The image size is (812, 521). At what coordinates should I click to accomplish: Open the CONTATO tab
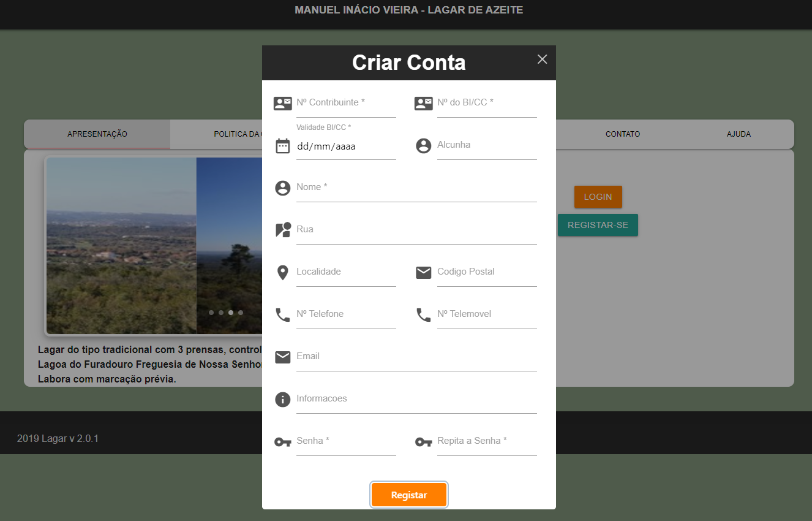(x=623, y=134)
